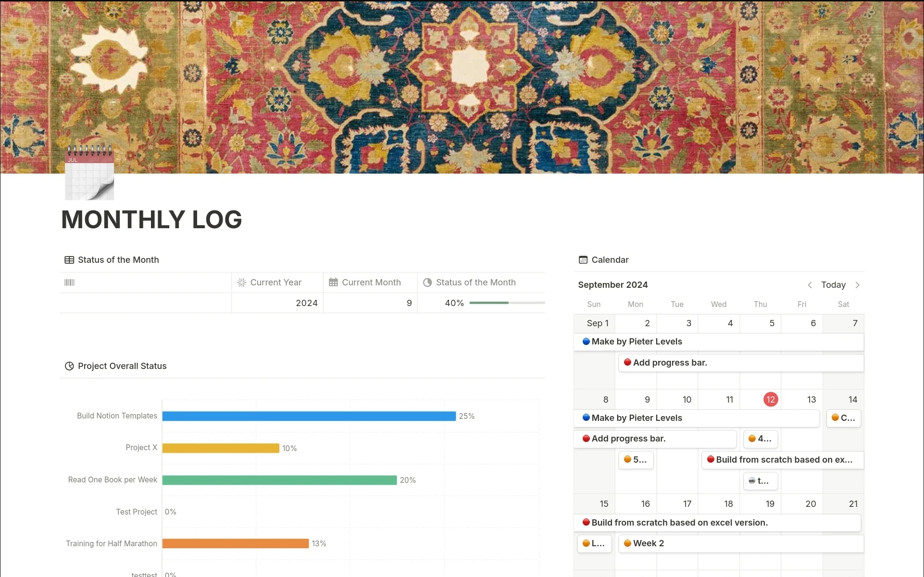Click the Current Month column calendar icon
Viewport: 924px width, 577px height.
(x=333, y=282)
